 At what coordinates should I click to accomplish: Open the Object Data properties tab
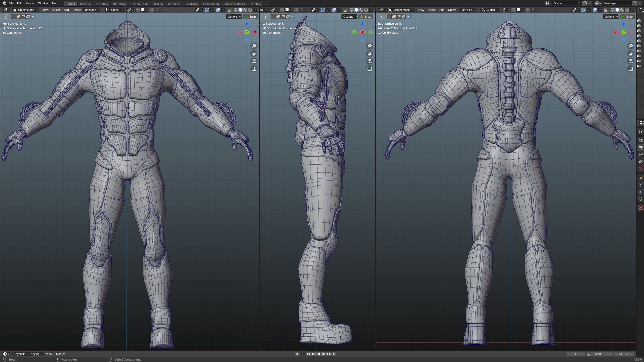point(641,199)
